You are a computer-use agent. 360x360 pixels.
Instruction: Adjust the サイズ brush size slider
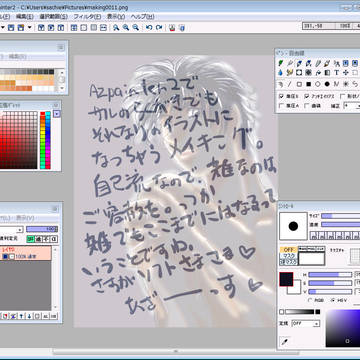(x=341, y=216)
